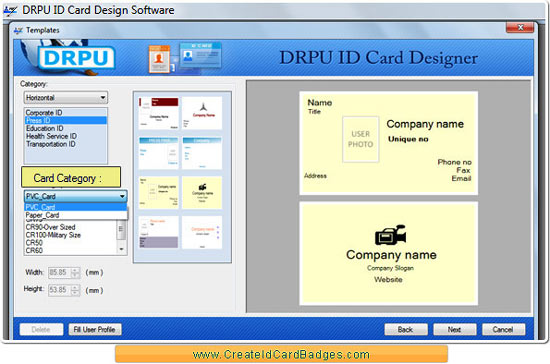Viewport: 550px width, 364px height.
Task: Choose CR100-Military Size card size
Action: click(x=53, y=235)
